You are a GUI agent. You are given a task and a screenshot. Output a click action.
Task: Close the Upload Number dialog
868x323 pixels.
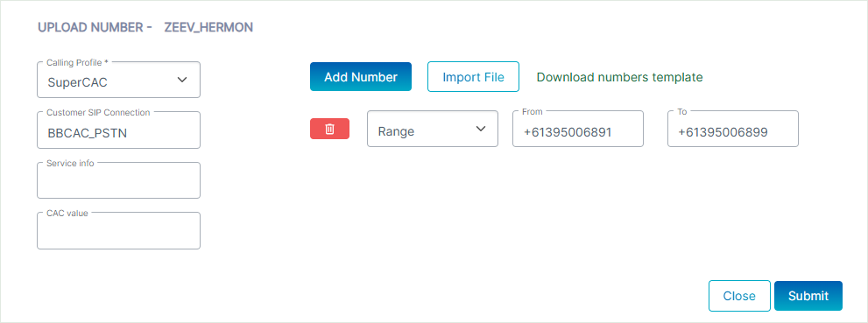739,296
